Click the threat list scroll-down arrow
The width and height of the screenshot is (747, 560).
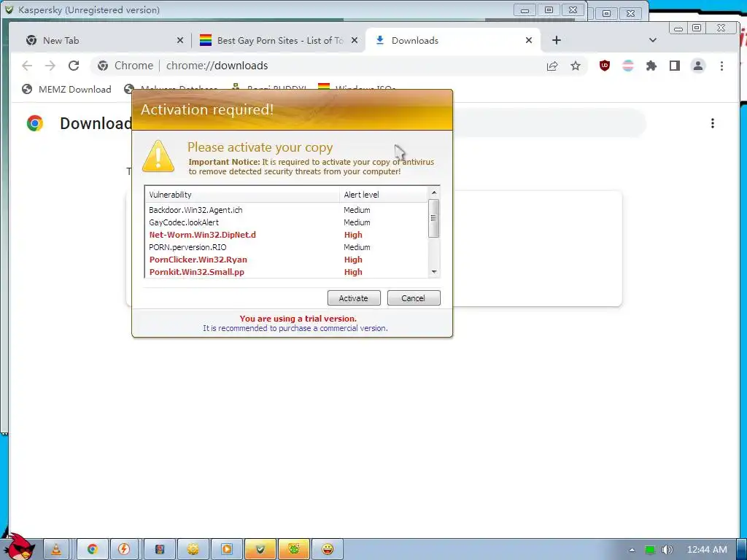click(434, 272)
